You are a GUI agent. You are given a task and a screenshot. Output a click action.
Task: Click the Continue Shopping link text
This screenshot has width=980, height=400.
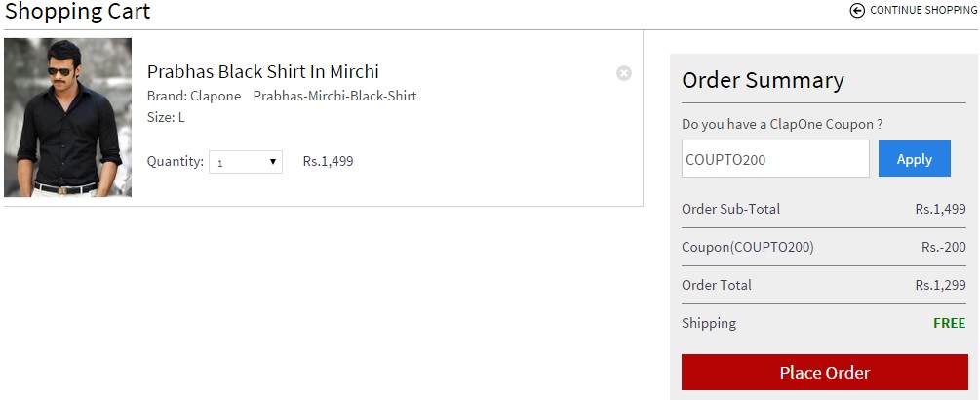coord(922,11)
